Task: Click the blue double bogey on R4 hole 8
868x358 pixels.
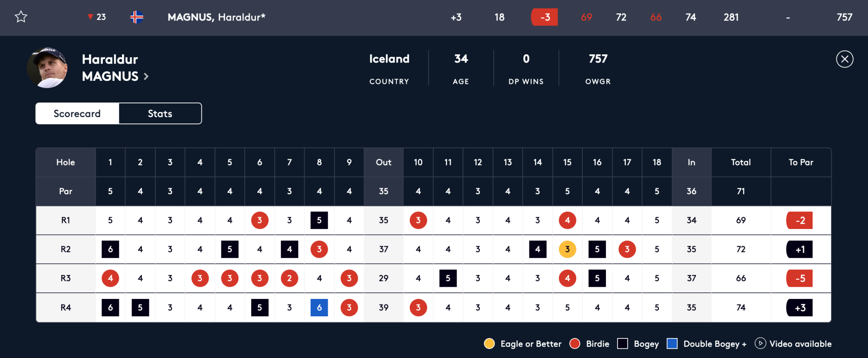Action: point(319,308)
